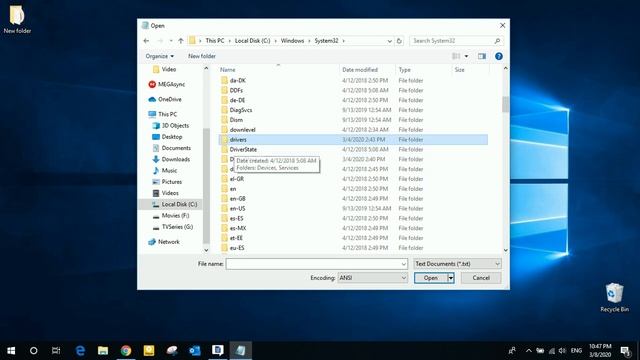
Task: Click the Search System32 field
Action: 456,41
